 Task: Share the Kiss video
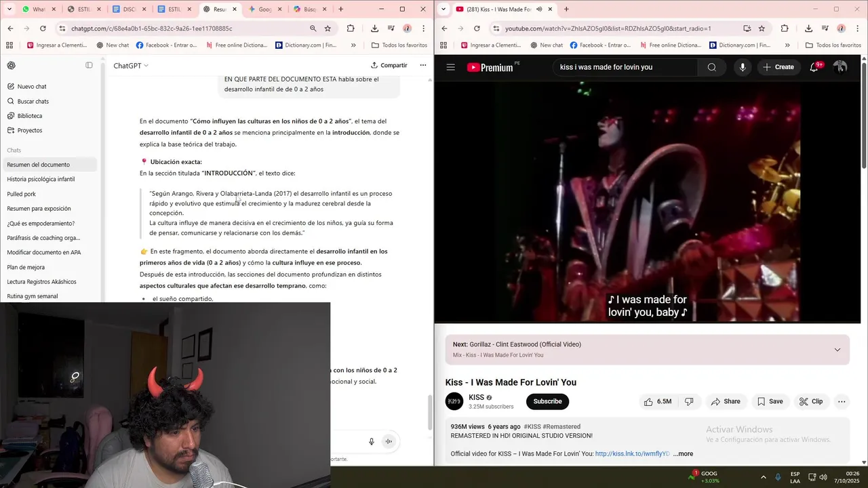pos(726,401)
